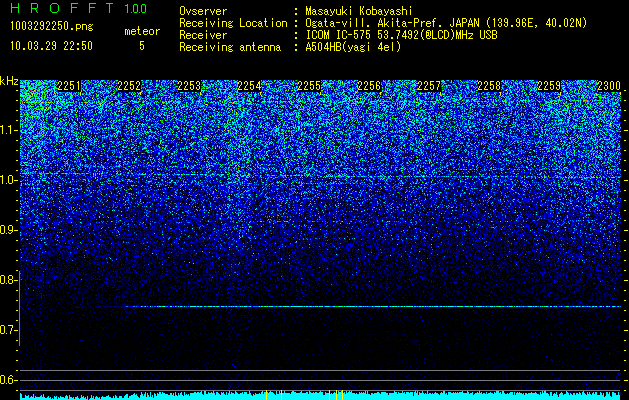Click the 2255 time marker

point(309,86)
